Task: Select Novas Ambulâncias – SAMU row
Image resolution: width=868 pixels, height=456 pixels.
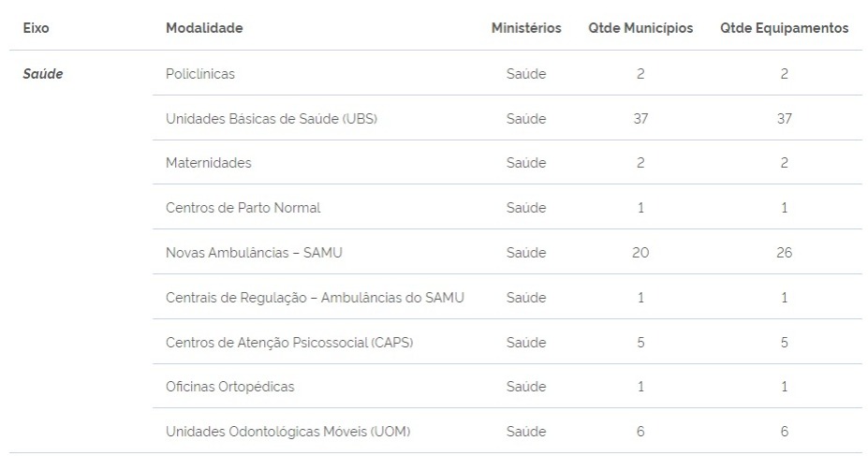Action: click(x=508, y=253)
